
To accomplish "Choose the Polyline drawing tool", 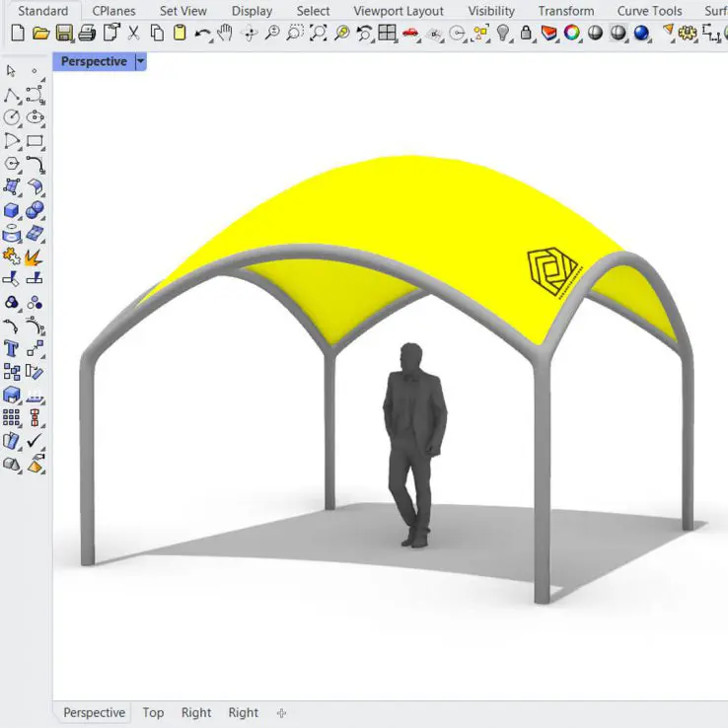I will point(12,96).
